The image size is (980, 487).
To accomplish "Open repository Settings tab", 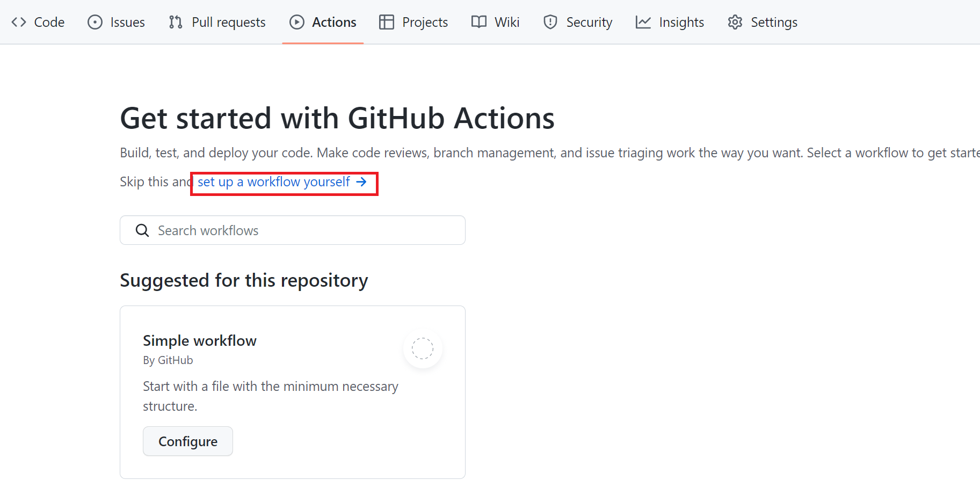I will 763,22.
